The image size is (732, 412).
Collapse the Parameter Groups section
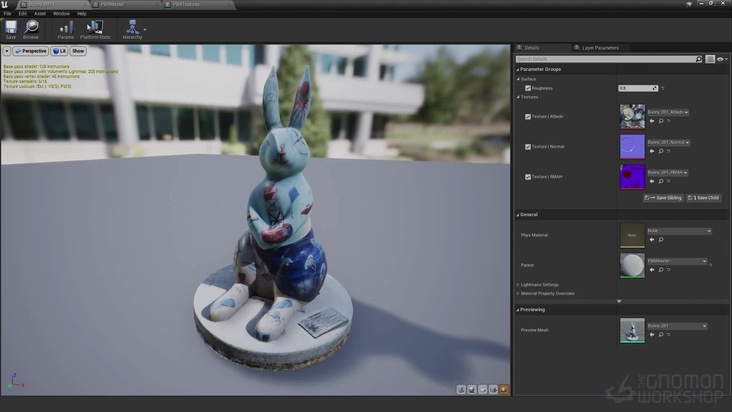point(518,70)
